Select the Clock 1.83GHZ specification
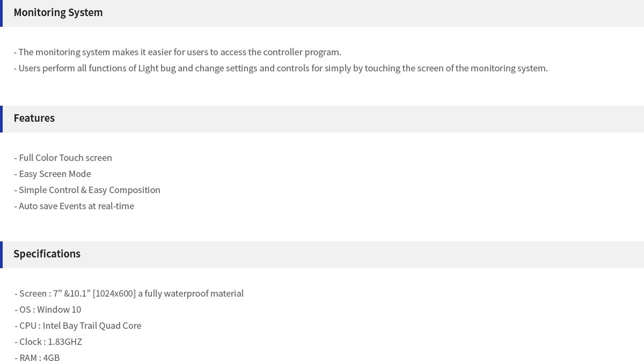This screenshot has width=644, height=361. click(x=48, y=342)
